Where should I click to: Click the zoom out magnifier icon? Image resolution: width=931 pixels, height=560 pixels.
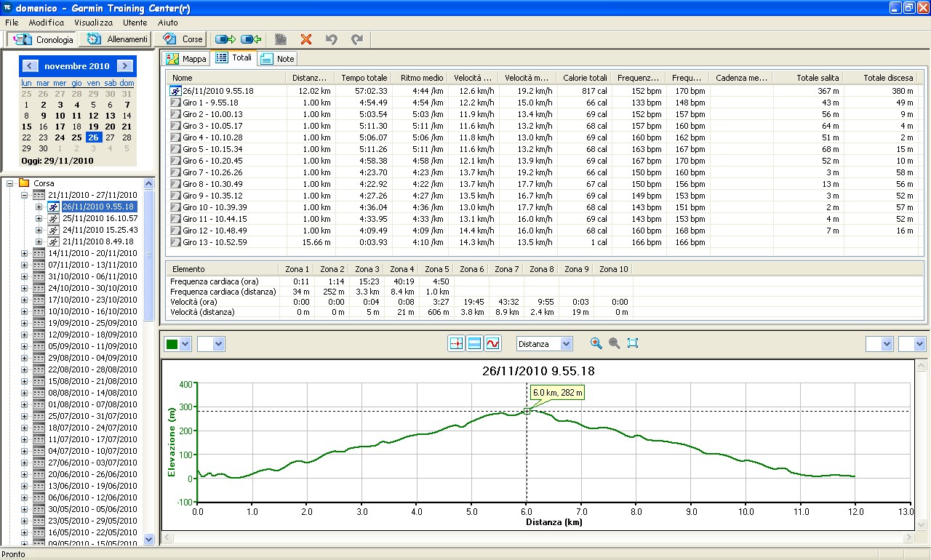[615, 343]
